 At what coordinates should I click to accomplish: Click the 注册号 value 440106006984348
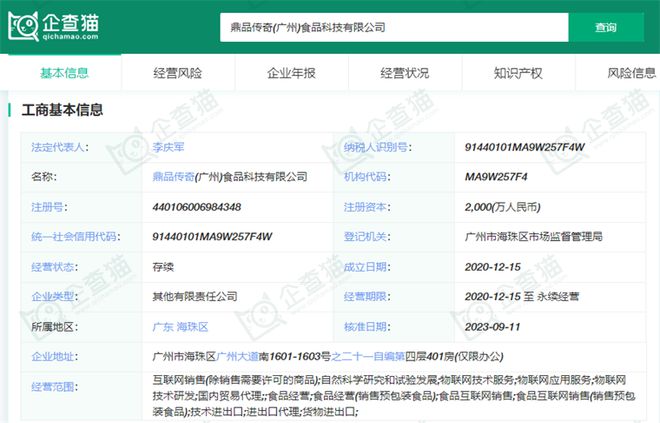coord(196,206)
